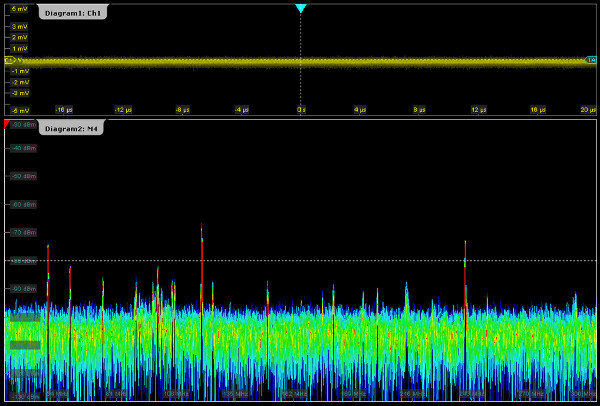Click the 2 mV vertical axis label
600x406 pixels.
(x=20, y=38)
